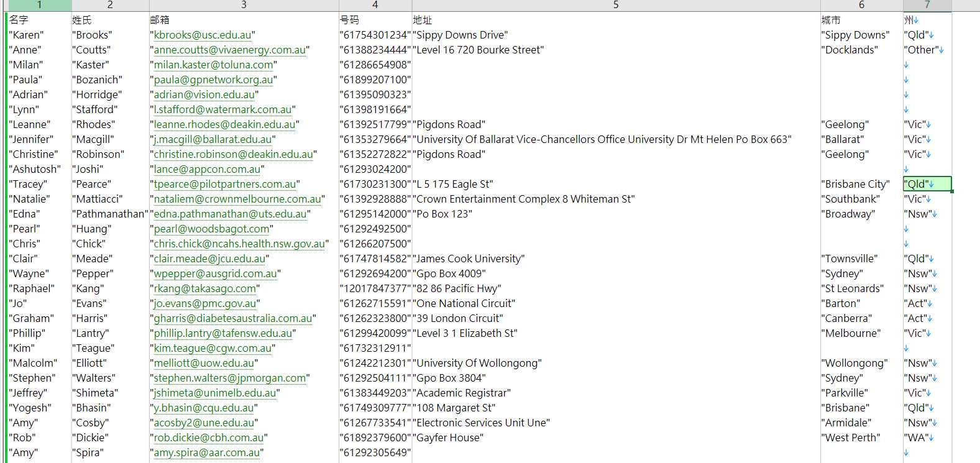Open email link amy.spira@aar.com.au
The width and height of the screenshot is (980, 463).
point(207,452)
